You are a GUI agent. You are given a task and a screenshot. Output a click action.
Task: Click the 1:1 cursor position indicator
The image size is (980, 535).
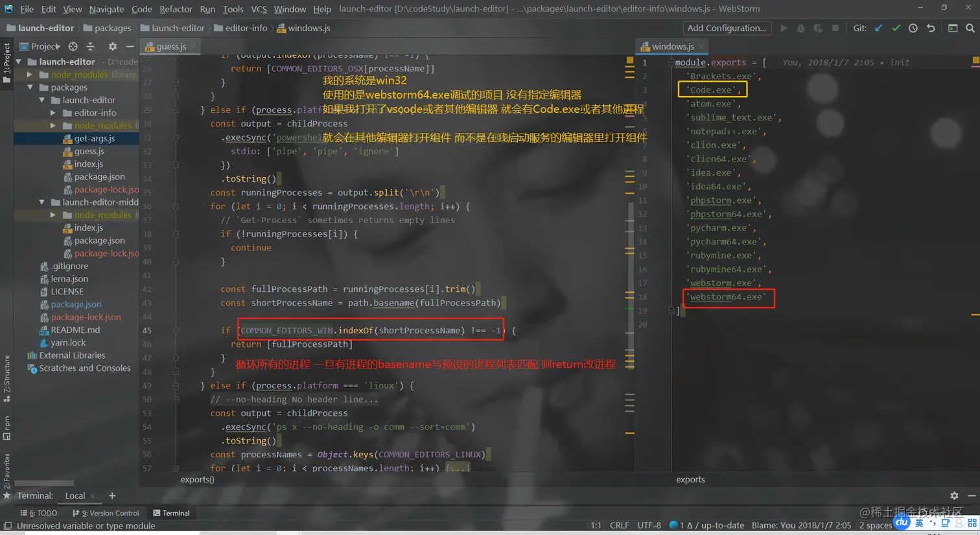(596, 525)
